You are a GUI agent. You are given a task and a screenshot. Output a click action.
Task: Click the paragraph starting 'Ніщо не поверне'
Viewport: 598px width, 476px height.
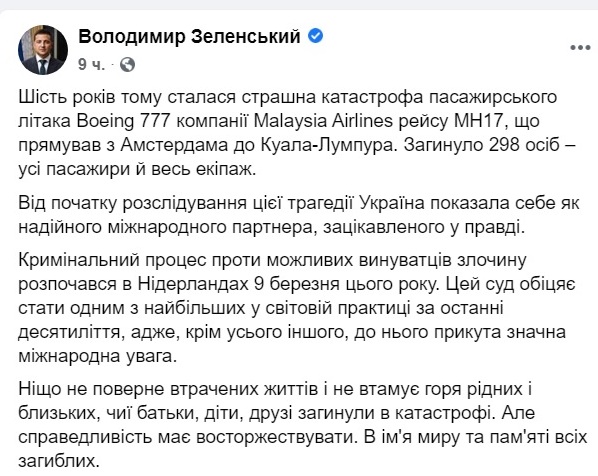pos(302,425)
